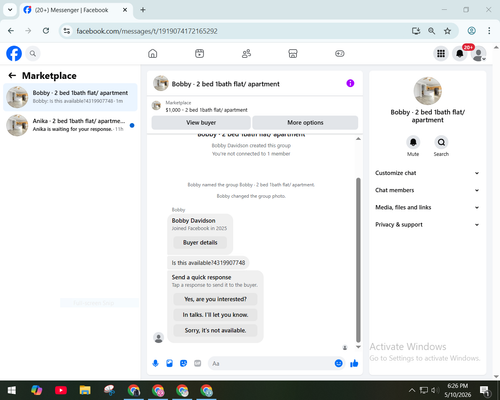The height and width of the screenshot is (400, 500).
Task: Click the taskbar volume speaker icon
Action: tap(435, 390)
